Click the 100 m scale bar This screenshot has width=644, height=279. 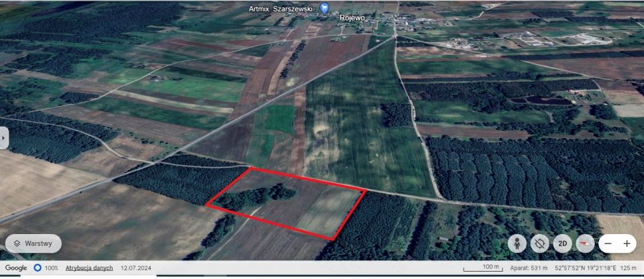(483, 268)
